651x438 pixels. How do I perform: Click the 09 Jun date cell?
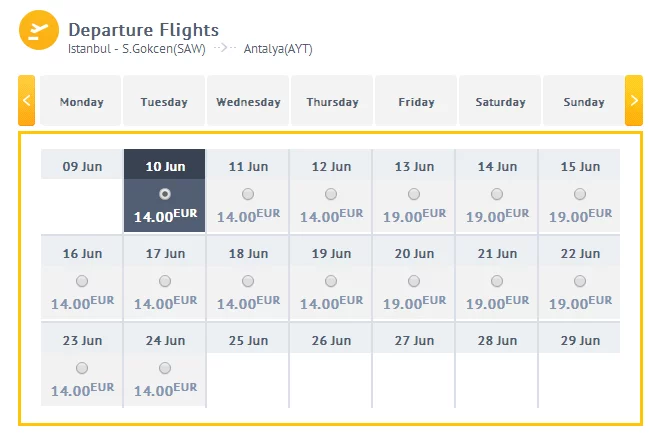82,166
